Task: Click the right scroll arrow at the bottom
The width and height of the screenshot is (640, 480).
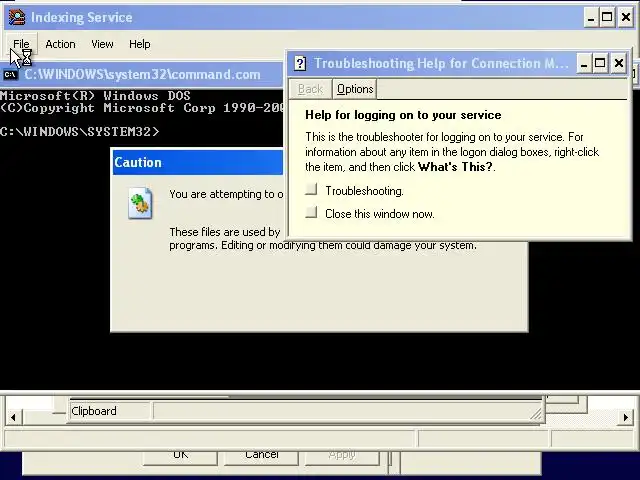Action: pyautogui.click(x=626, y=417)
